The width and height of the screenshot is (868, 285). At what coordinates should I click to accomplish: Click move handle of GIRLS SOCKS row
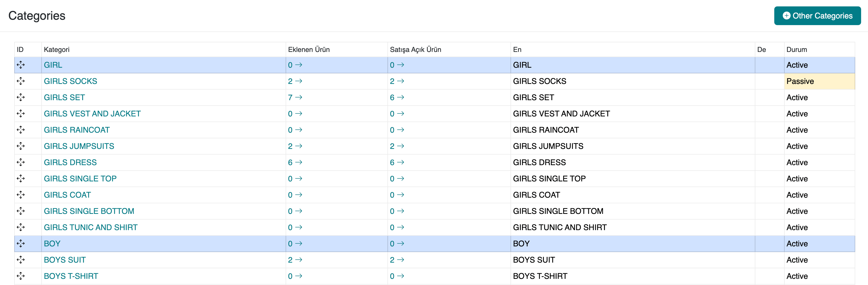click(x=21, y=81)
